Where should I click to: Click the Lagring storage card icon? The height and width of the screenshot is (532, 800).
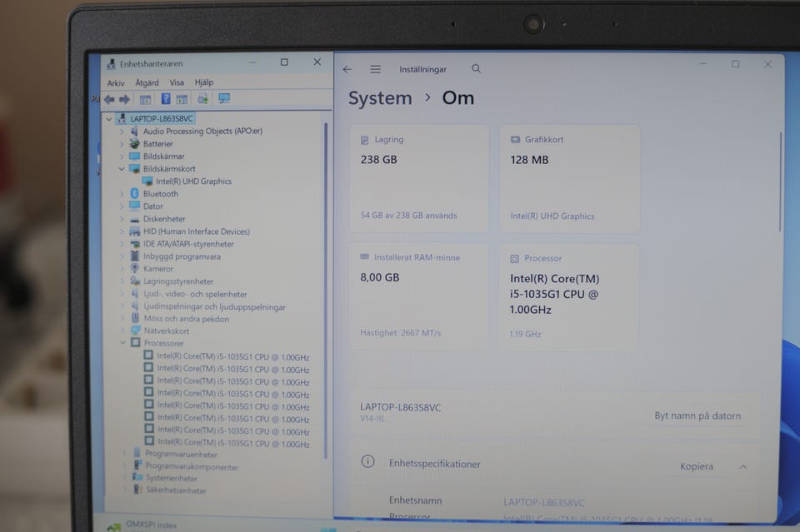[365, 140]
